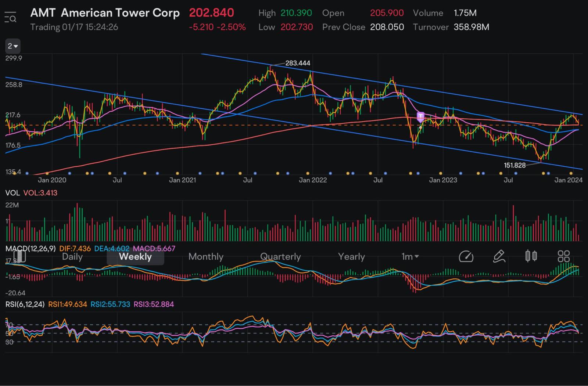Click the RSI2:55.733 value

[x=110, y=304]
